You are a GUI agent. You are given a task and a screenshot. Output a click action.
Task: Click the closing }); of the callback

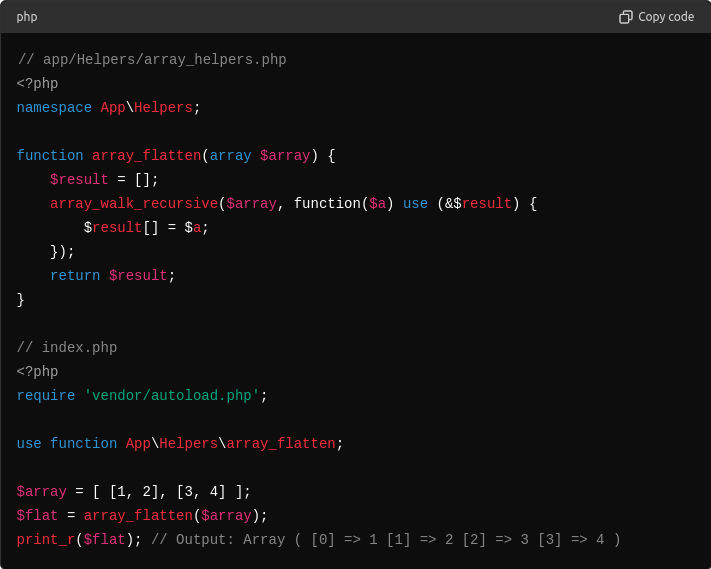pos(62,252)
